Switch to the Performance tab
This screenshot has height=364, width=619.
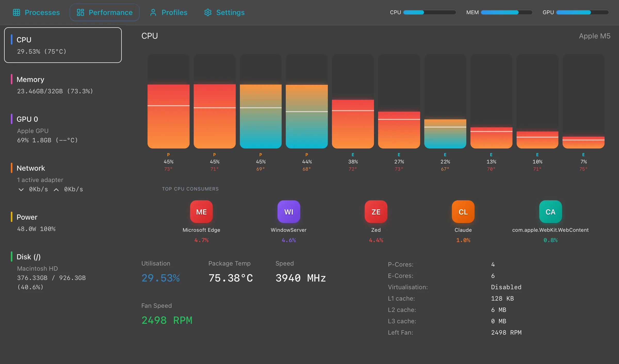click(x=104, y=12)
